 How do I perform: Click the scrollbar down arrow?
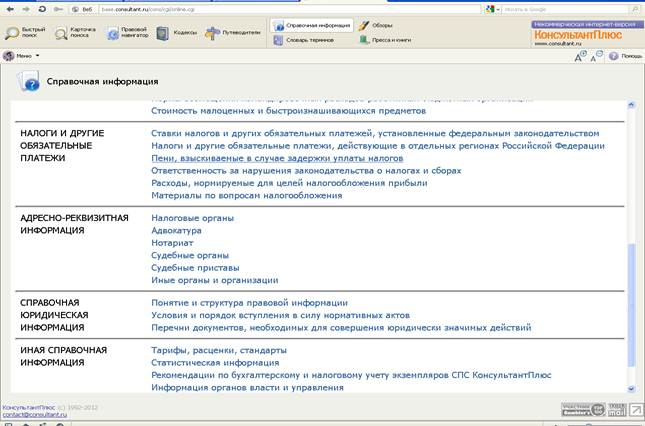631,388
